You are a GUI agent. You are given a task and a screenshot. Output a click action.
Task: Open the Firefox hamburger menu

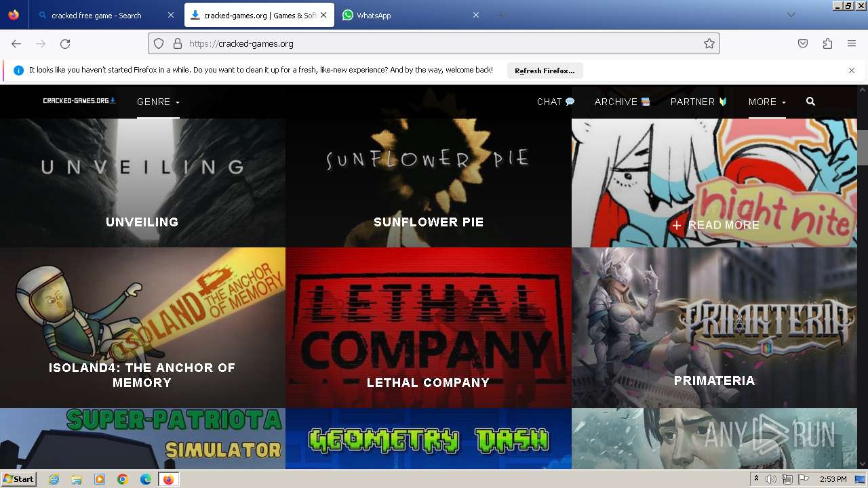[852, 43]
